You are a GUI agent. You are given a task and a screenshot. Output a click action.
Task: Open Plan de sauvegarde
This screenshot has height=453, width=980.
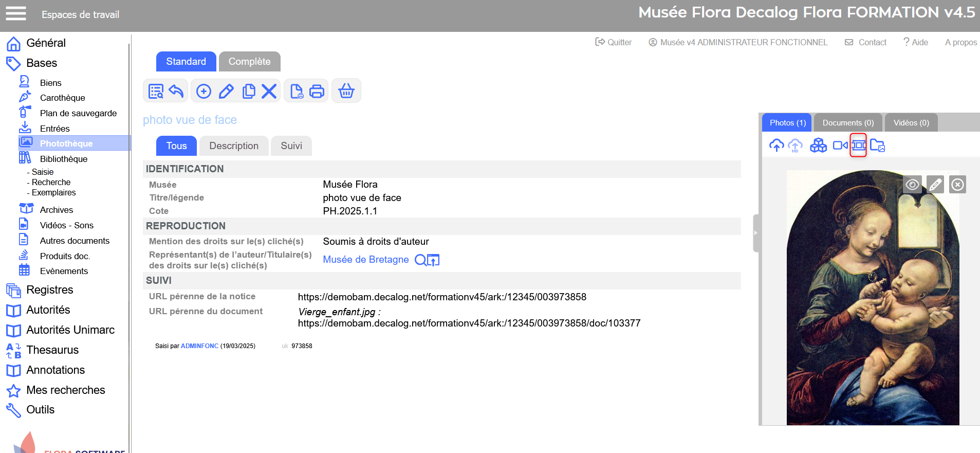click(78, 113)
